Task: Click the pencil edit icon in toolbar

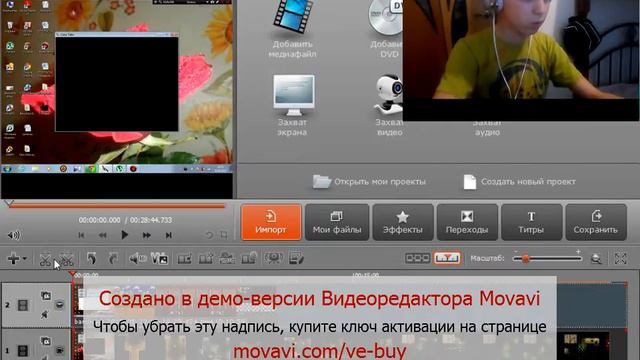Action: coord(296,258)
